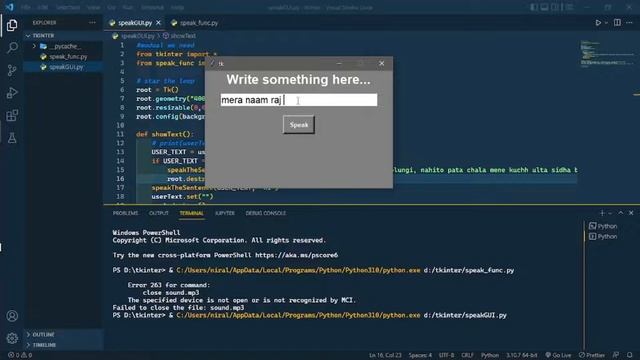This screenshot has width=640, height=360.
Task: Open the Terminal menu
Action: [x=152, y=7]
